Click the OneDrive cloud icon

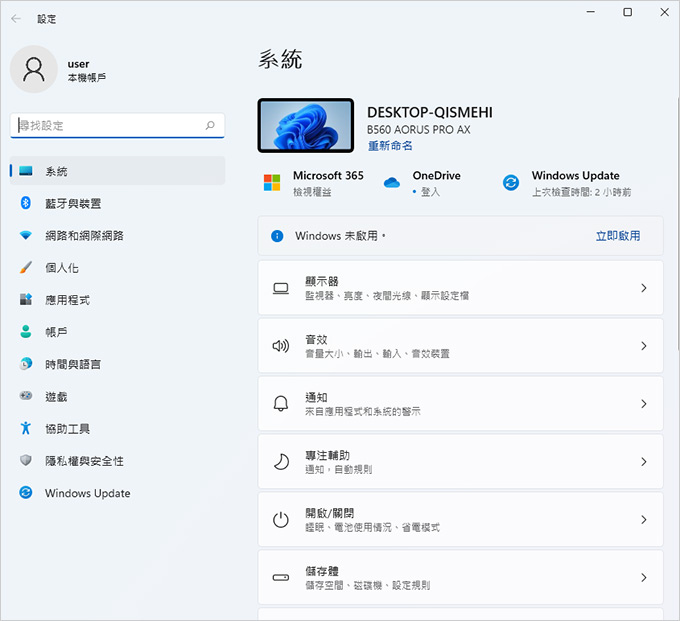(392, 183)
